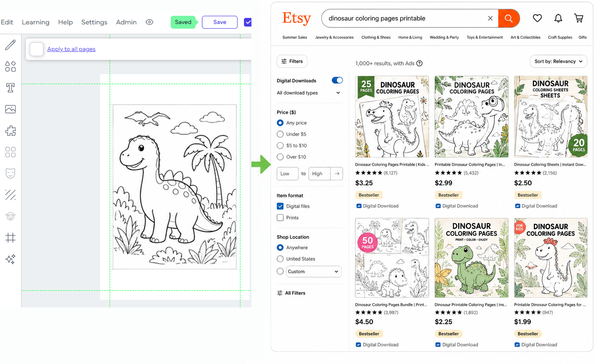This screenshot has width=595, height=364.
Task: Click the High price input field
Action: [320, 173]
